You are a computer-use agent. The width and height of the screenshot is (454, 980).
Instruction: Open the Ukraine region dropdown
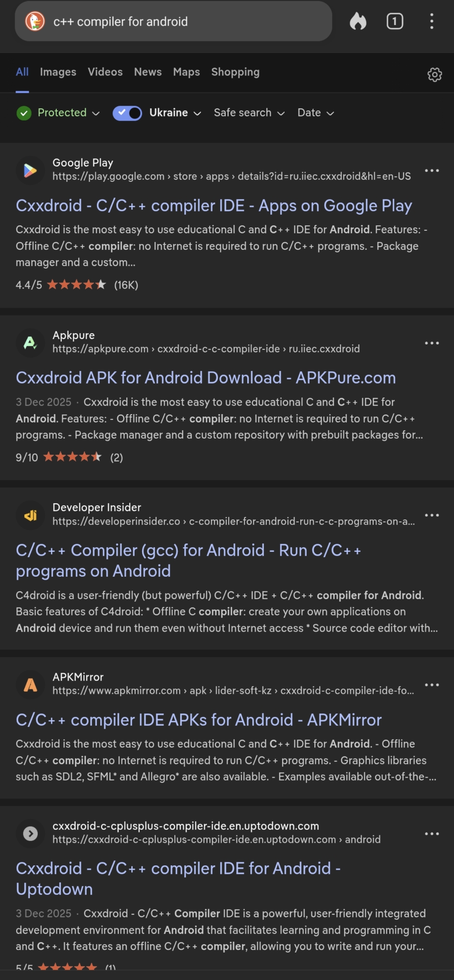(175, 113)
